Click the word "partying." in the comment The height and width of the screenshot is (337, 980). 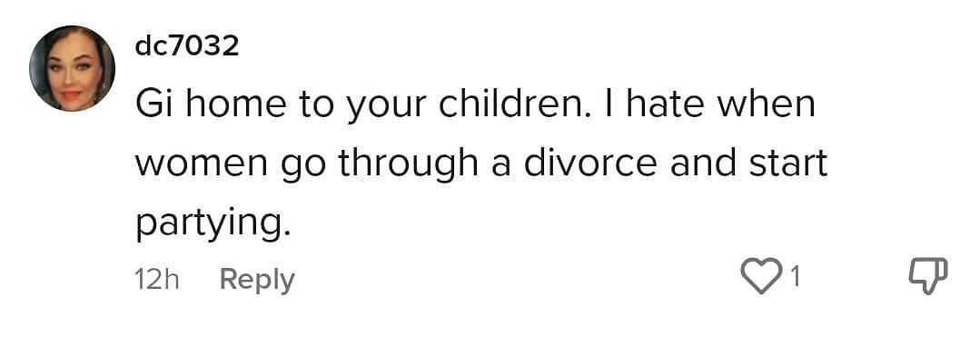213,225
